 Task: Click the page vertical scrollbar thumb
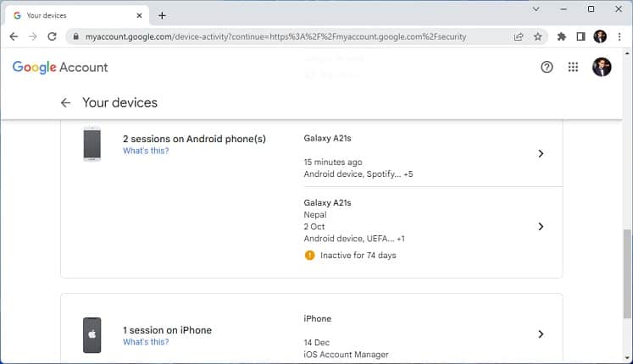click(x=627, y=274)
